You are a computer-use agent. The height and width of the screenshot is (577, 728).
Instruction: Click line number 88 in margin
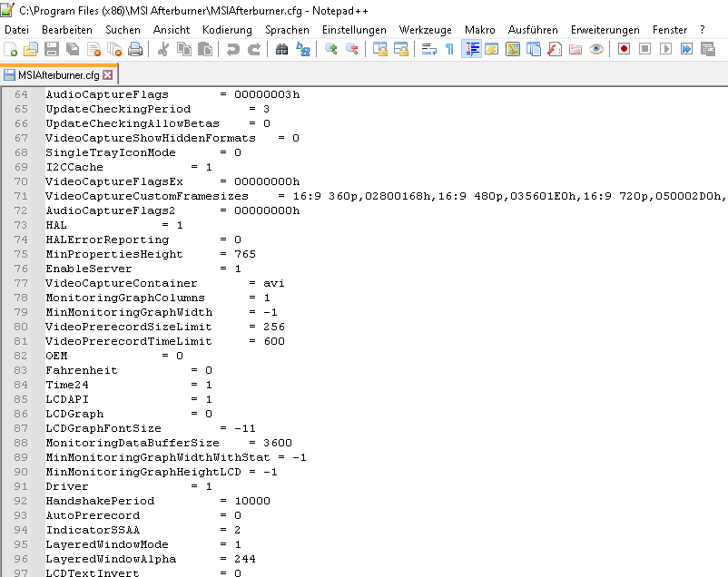pos(21,443)
